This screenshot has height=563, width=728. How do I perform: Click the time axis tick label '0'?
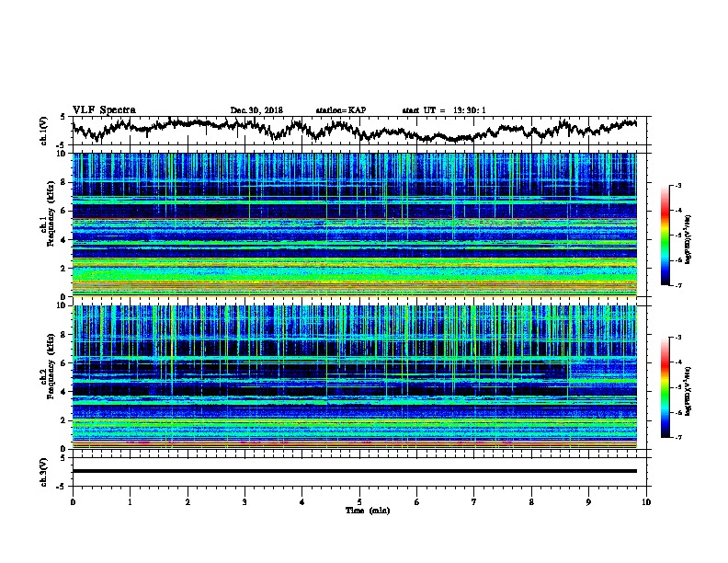[73, 502]
